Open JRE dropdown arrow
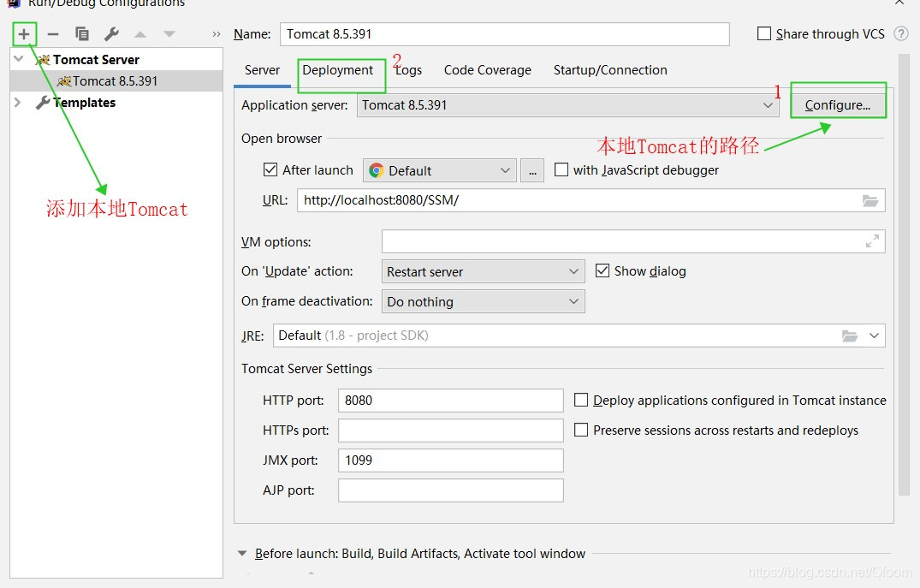Screen dimensions: 920x588 pyautogui.click(x=875, y=336)
